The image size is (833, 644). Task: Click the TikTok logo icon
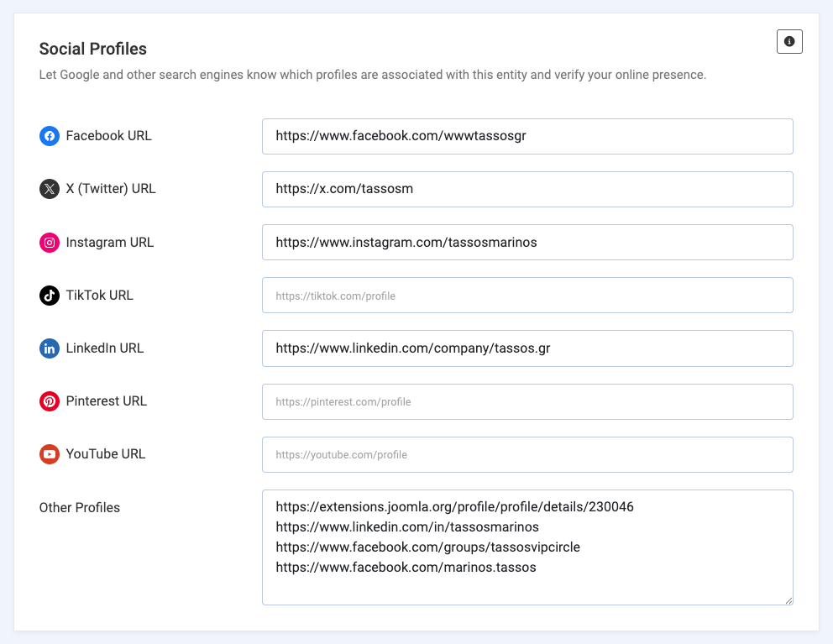(x=50, y=296)
